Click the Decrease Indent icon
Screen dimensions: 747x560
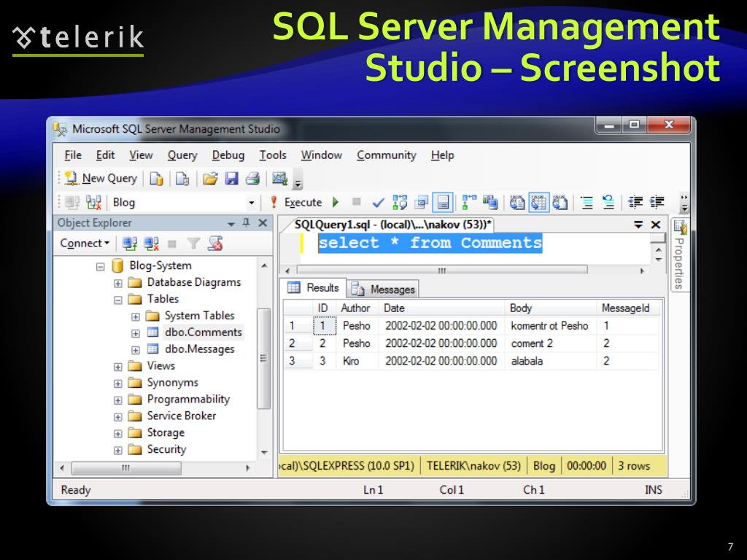coord(635,203)
